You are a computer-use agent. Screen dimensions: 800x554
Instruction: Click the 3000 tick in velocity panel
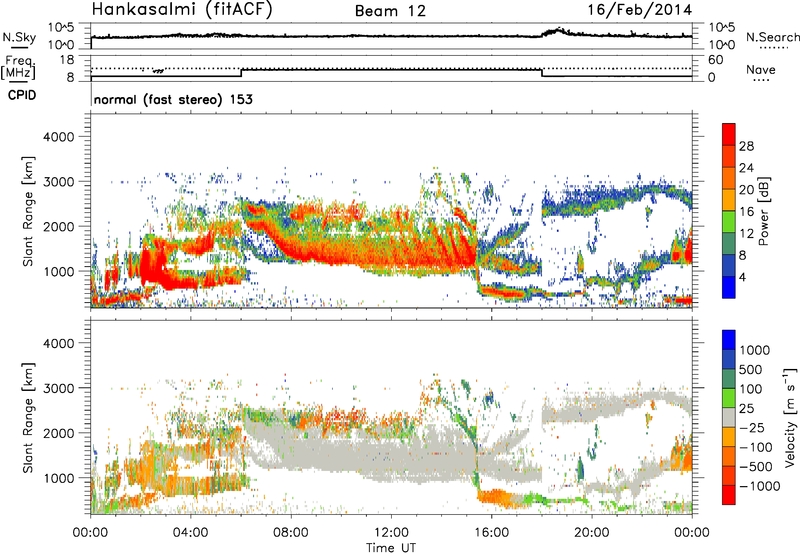coord(58,388)
